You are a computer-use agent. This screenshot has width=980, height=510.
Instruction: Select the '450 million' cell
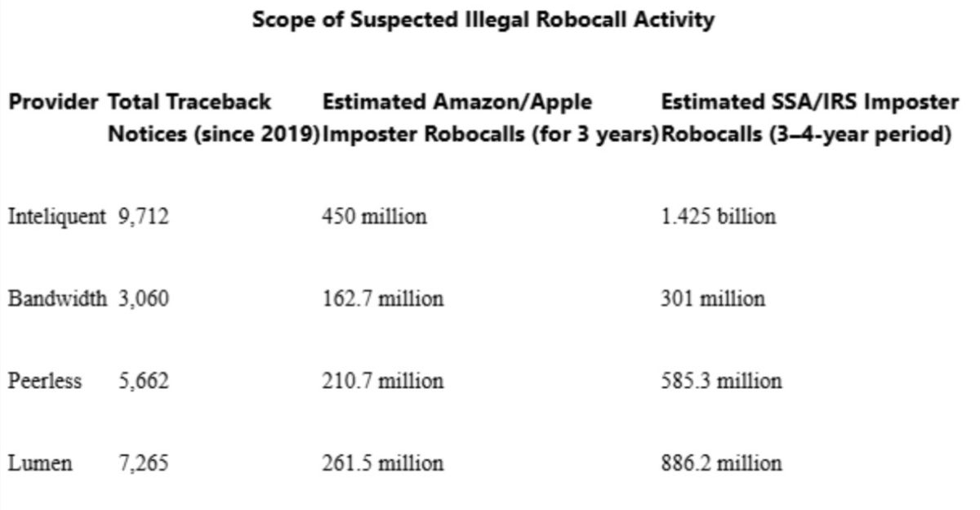(x=373, y=217)
